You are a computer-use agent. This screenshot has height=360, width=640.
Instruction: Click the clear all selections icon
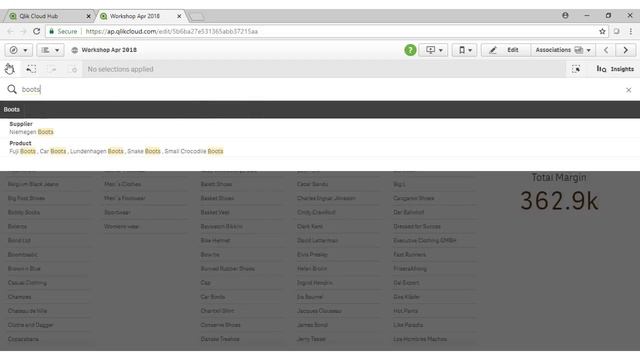(74, 69)
